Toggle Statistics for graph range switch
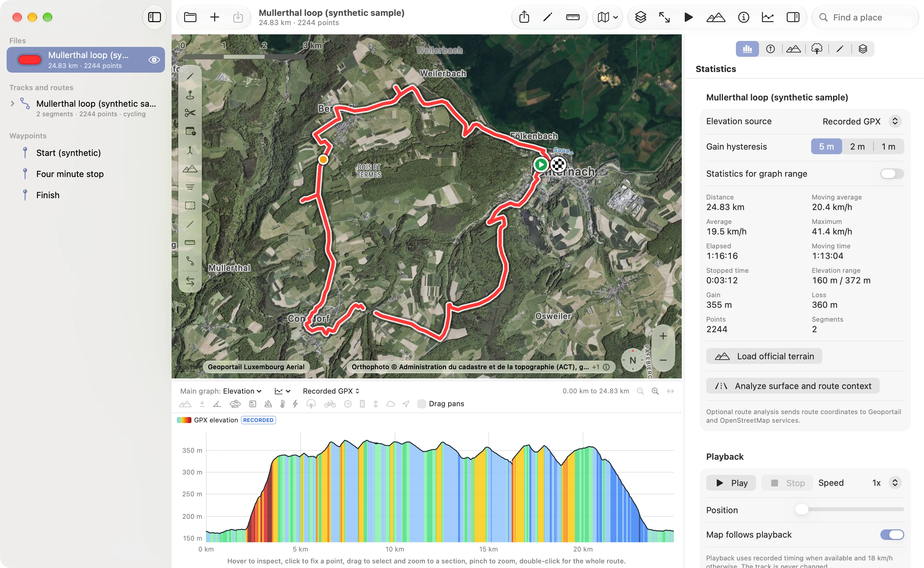This screenshot has width=924, height=568. [892, 174]
